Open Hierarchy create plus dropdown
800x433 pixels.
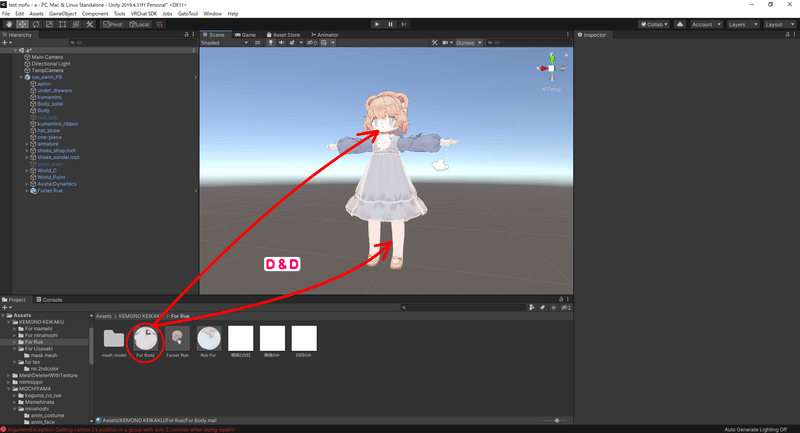[x=7, y=43]
